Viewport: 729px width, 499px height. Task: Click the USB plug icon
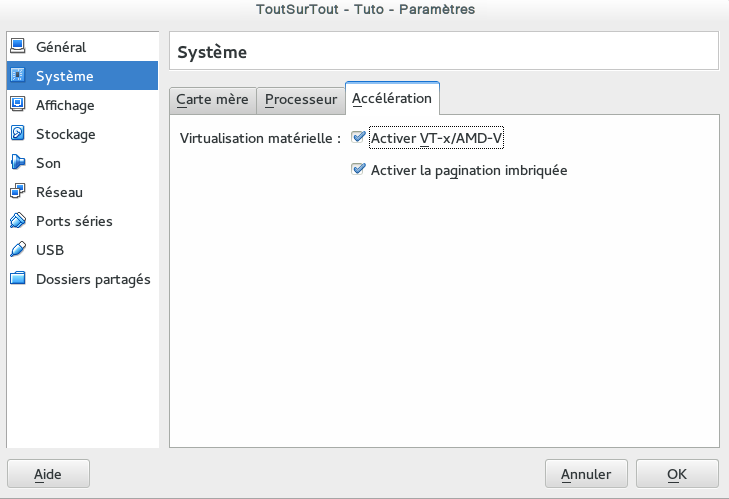pos(18,249)
